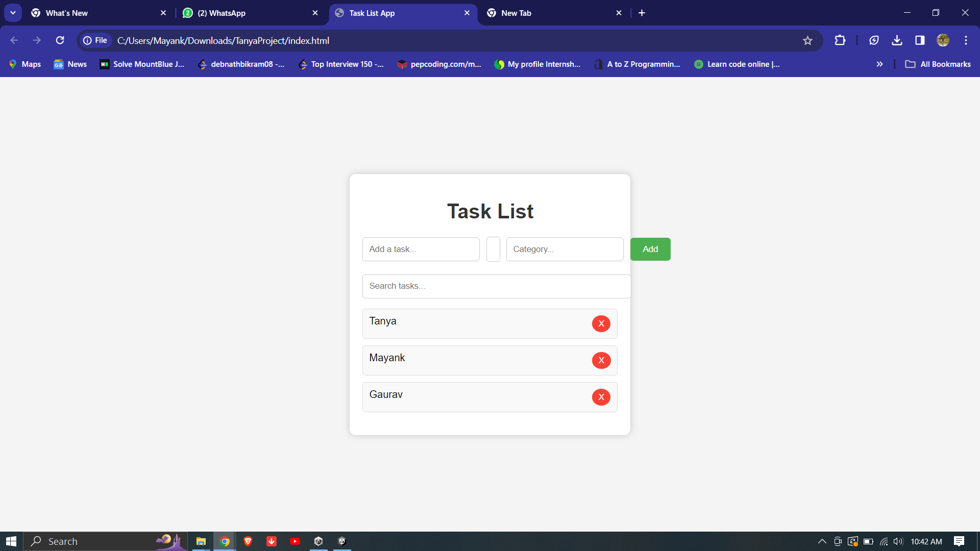
Task: Reload the Task List App page
Action: [x=60, y=40]
